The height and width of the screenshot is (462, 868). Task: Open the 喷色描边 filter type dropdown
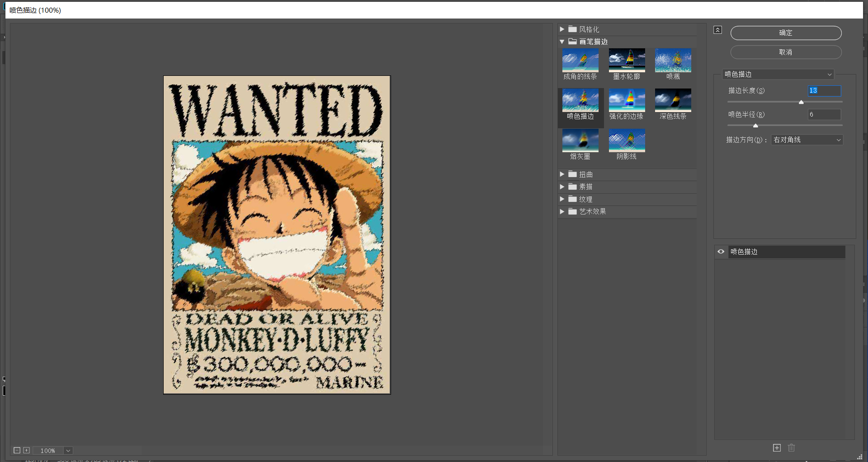tap(778, 75)
